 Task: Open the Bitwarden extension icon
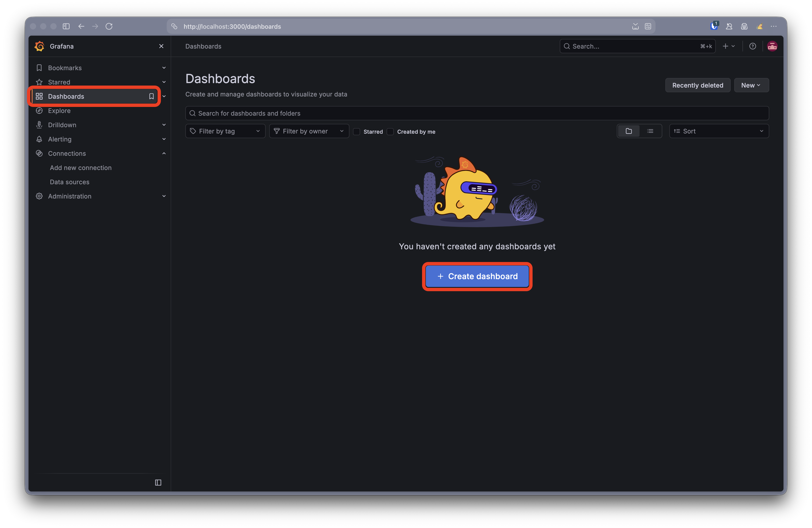coord(714,26)
